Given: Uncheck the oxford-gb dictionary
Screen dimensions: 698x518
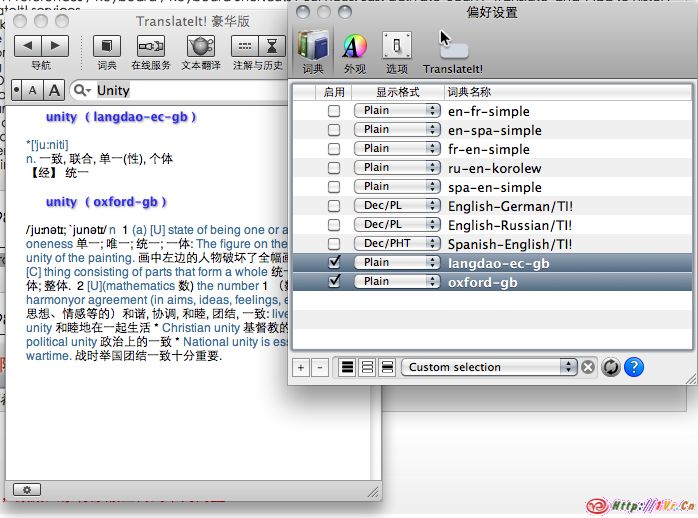Looking at the screenshot, I should pos(334,282).
